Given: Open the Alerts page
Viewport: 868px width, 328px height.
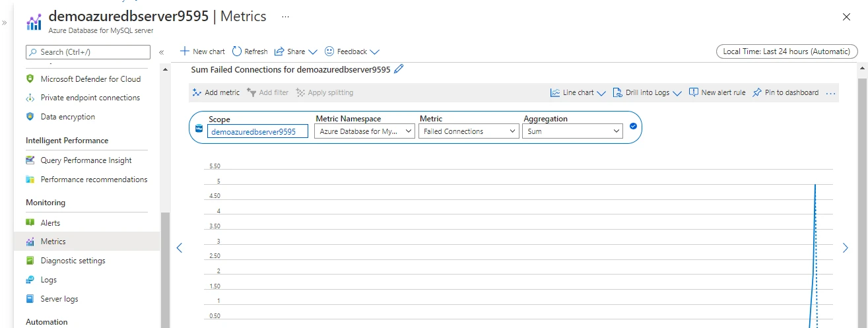Looking at the screenshot, I should coord(50,223).
